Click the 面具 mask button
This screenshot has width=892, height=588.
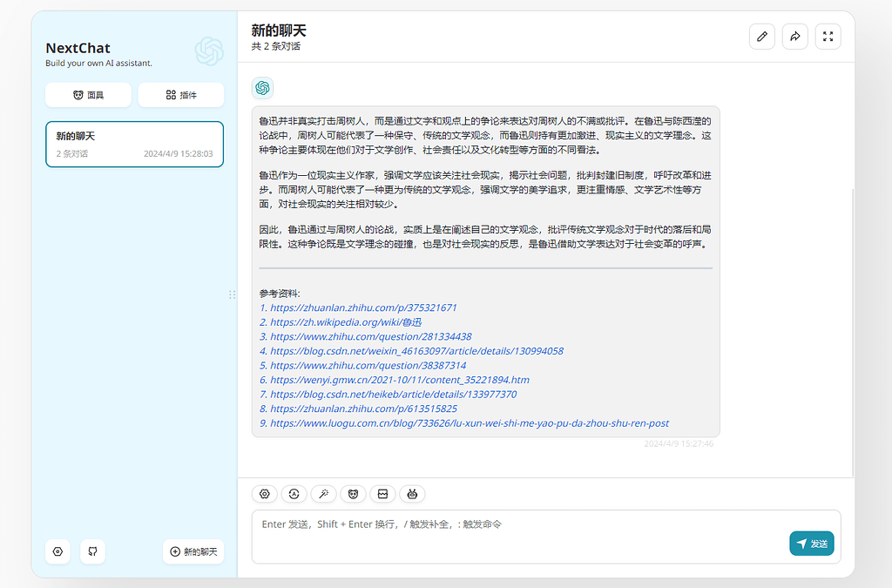pyautogui.click(x=88, y=95)
